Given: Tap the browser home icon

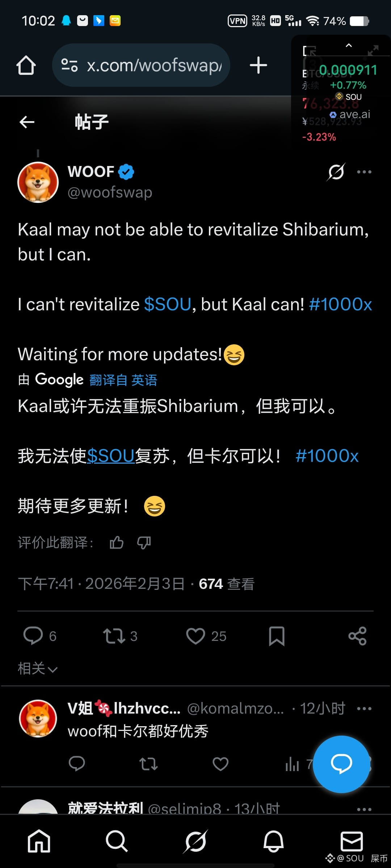Looking at the screenshot, I should tap(26, 65).
